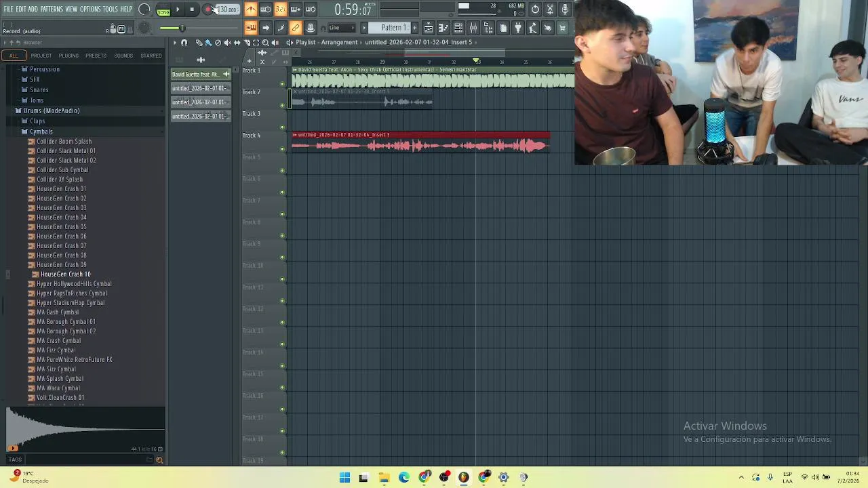This screenshot has height=488, width=868.
Task: Open the Pattern 1 selector
Action: pos(391,28)
